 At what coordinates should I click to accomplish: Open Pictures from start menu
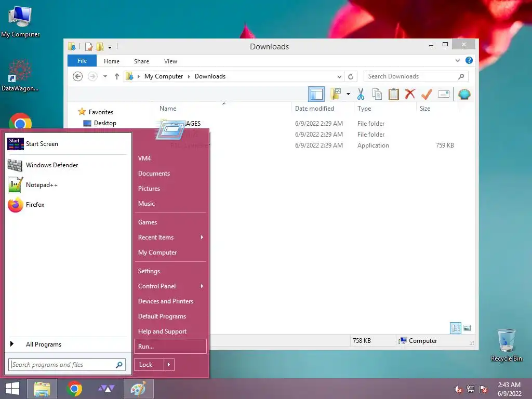170,188
